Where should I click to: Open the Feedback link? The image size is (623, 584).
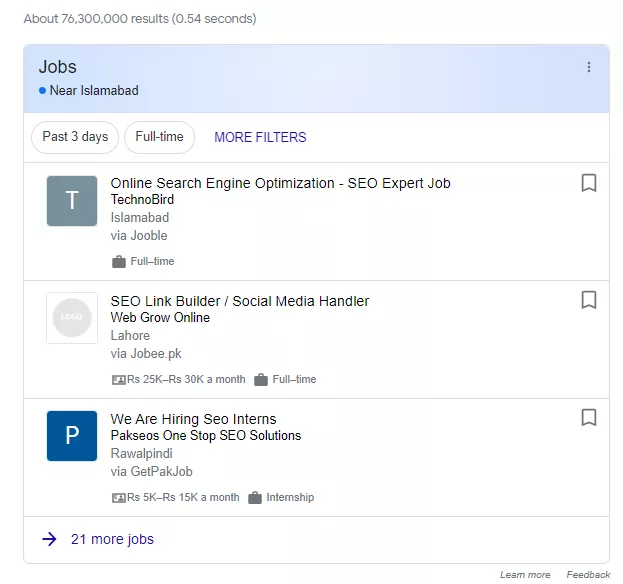click(588, 574)
